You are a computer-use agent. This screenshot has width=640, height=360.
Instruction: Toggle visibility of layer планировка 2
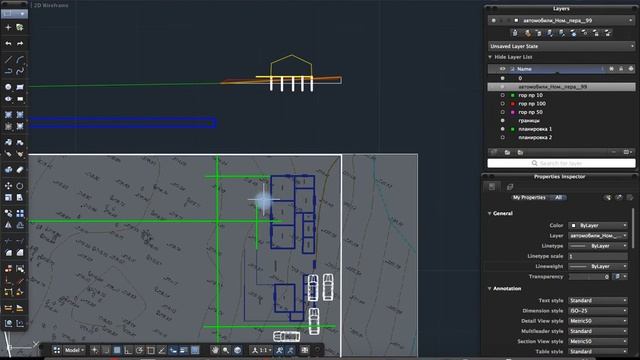pos(502,138)
